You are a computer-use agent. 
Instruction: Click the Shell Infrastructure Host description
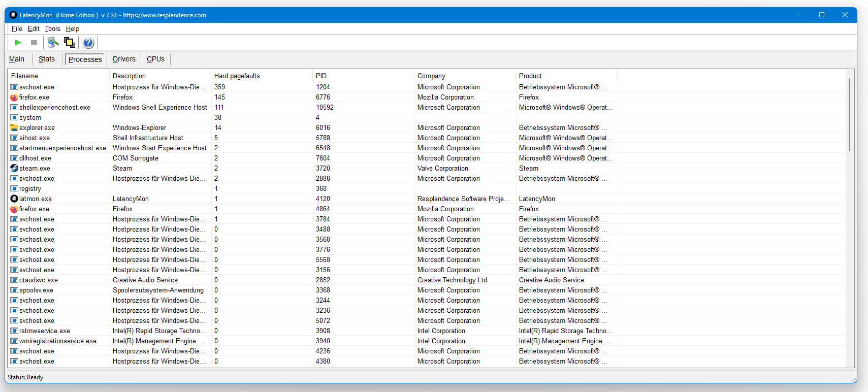click(148, 138)
